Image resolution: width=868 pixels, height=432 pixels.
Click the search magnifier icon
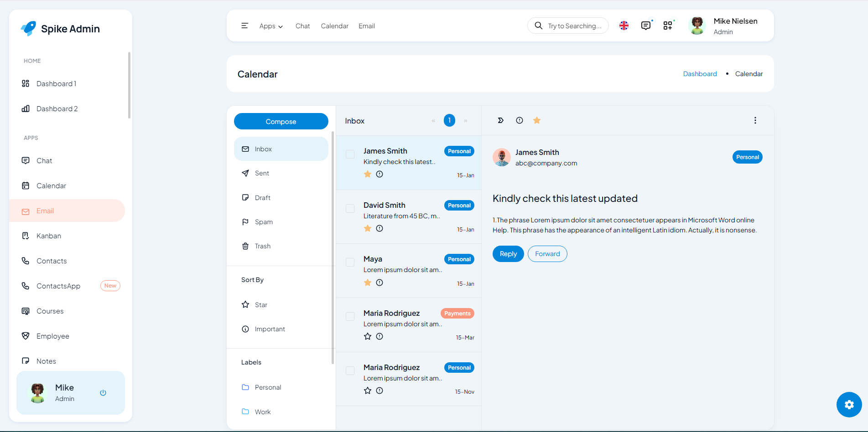click(538, 26)
